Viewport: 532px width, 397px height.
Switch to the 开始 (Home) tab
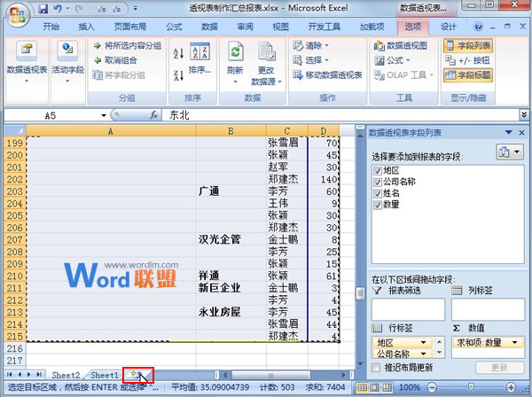[x=51, y=27]
